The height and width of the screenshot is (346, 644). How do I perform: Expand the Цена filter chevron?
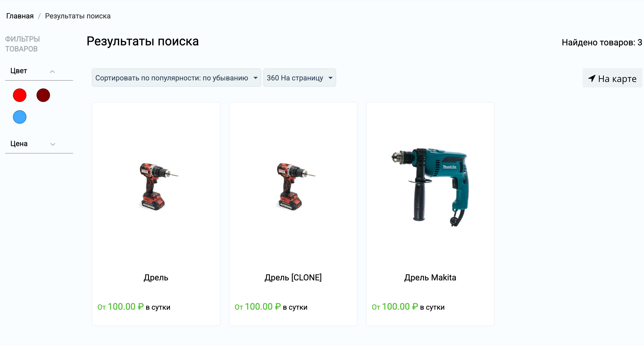[53, 144]
